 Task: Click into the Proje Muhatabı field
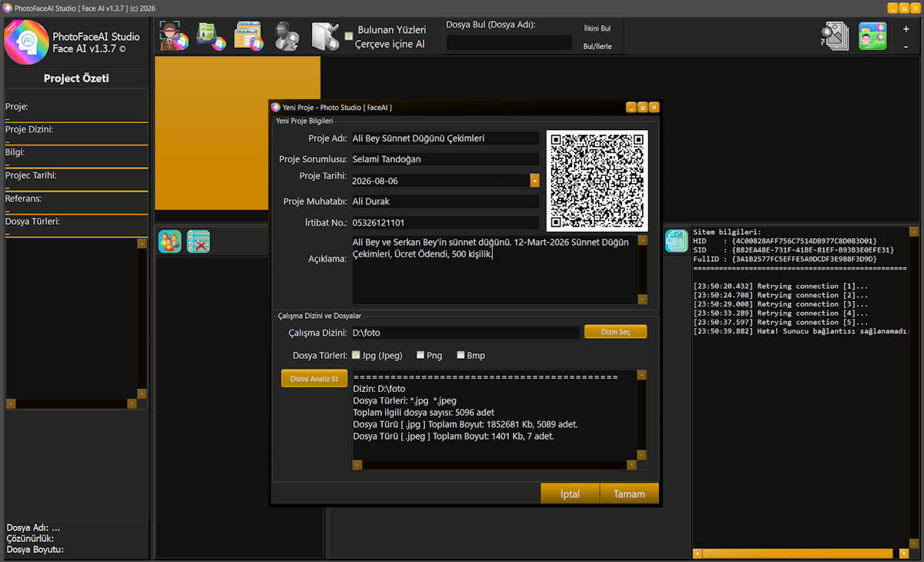445,201
